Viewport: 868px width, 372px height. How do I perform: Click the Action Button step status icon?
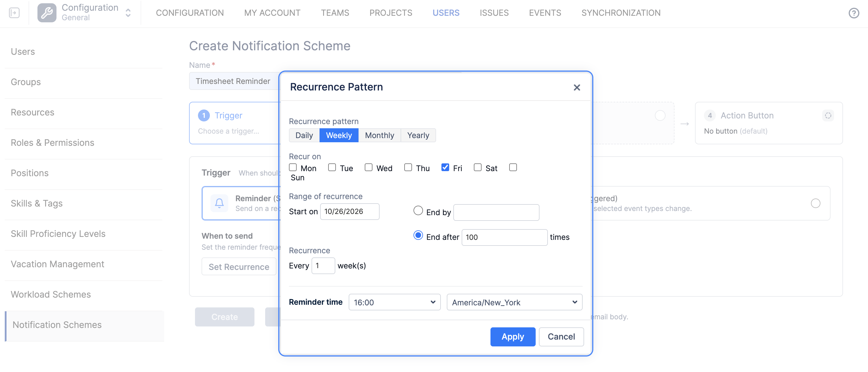click(828, 115)
